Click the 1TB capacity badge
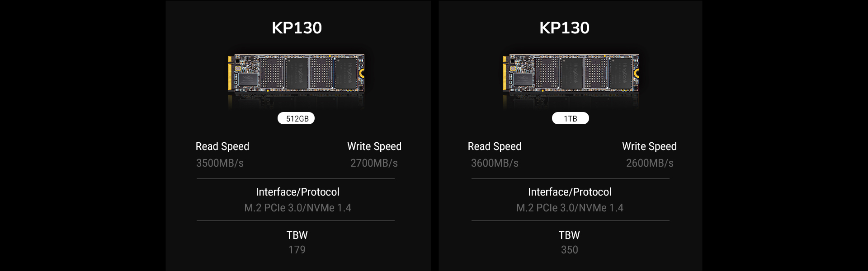The height and width of the screenshot is (271, 868). tap(570, 118)
